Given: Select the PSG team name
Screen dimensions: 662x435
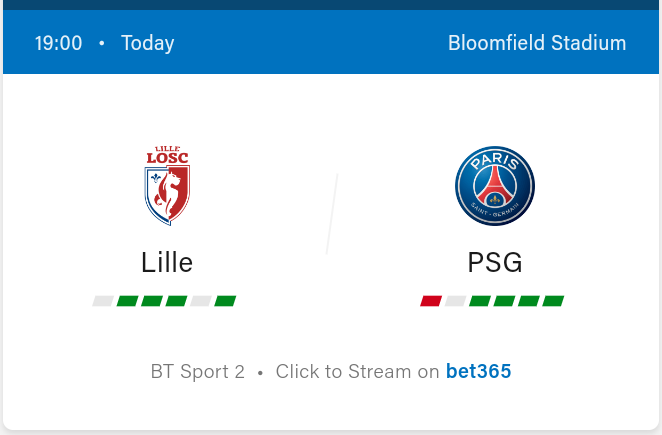Looking at the screenshot, I should click(495, 262).
